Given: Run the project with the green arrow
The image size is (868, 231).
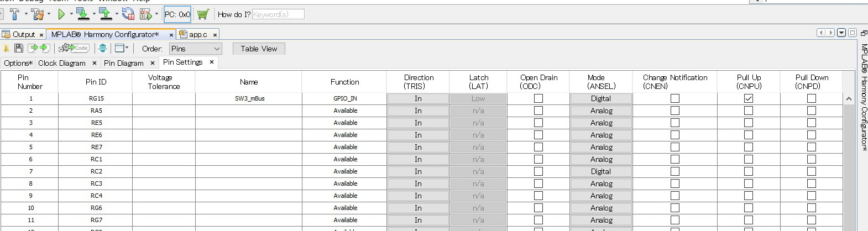Looking at the screenshot, I should pos(61,14).
